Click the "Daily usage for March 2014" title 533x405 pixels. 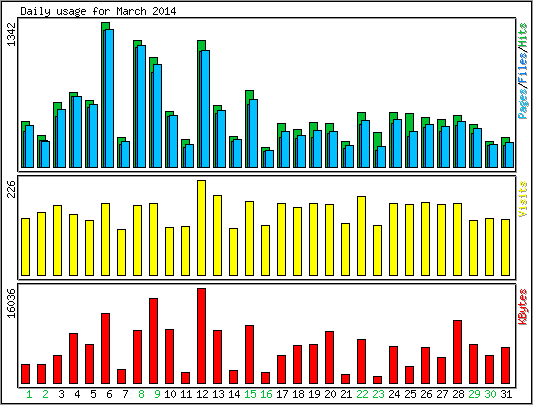click(x=98, y=11)
